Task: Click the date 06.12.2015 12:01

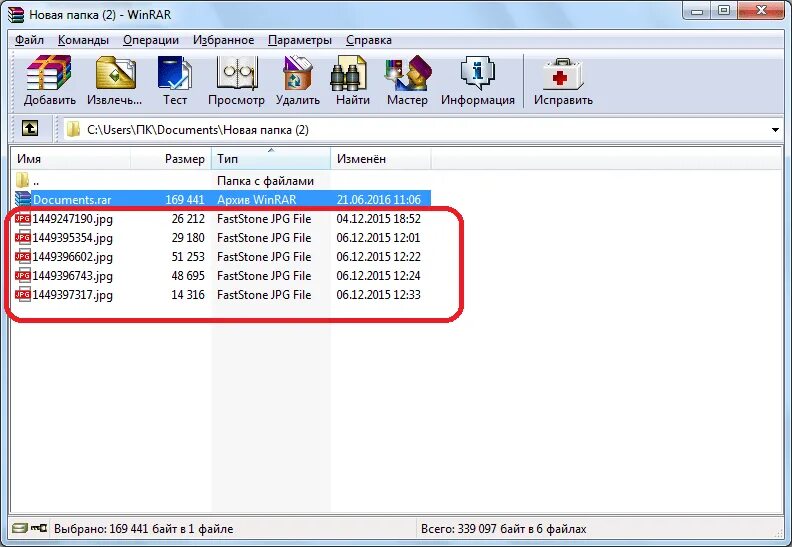Action: point(378,238)
